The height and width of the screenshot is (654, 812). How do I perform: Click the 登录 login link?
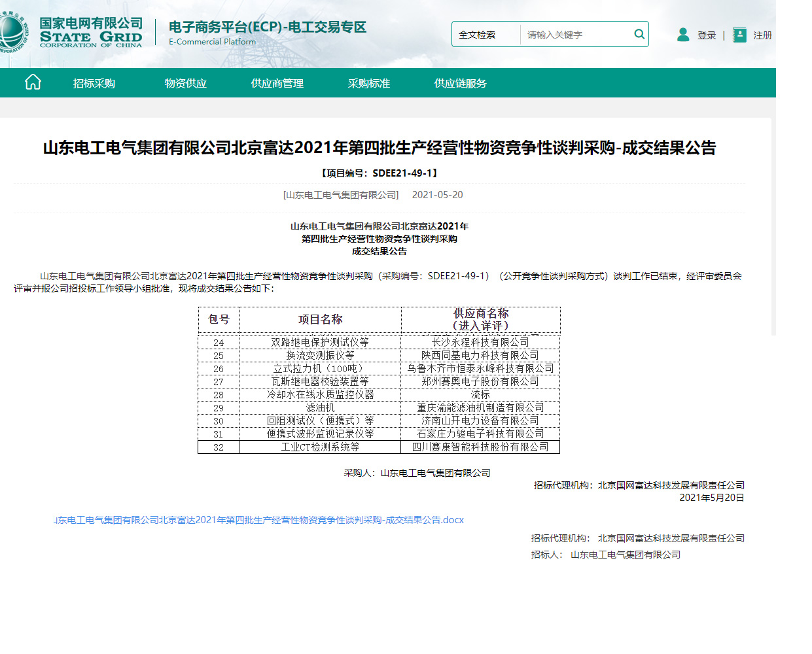coord(706,35)
